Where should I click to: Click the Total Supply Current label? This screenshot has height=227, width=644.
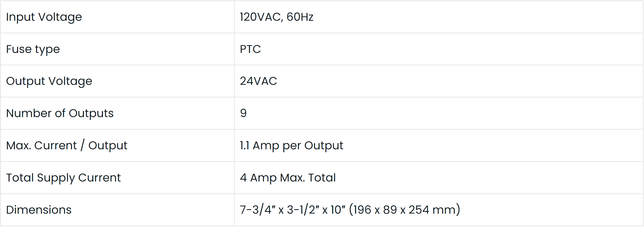(63, 178)
